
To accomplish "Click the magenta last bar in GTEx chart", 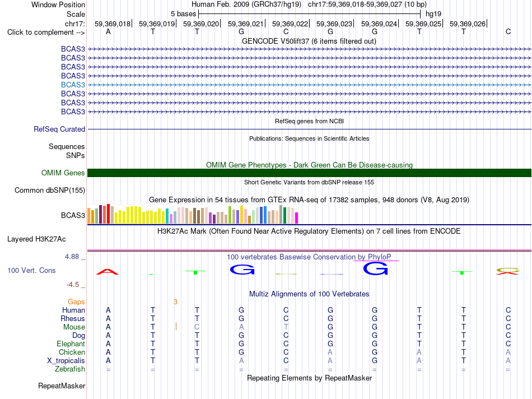I will [297, 218].
